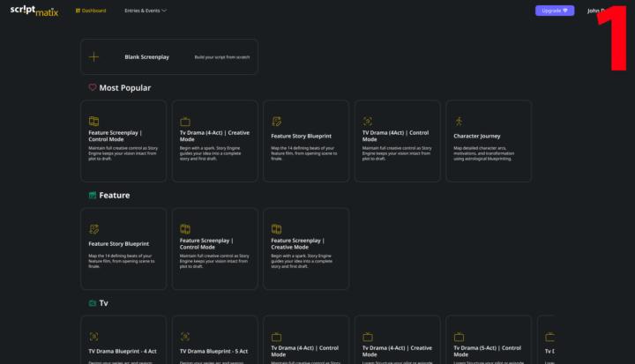Click the green Feature section icon
Image resolution: width=635 pixels, height=364 pixels.
[92, 196]
